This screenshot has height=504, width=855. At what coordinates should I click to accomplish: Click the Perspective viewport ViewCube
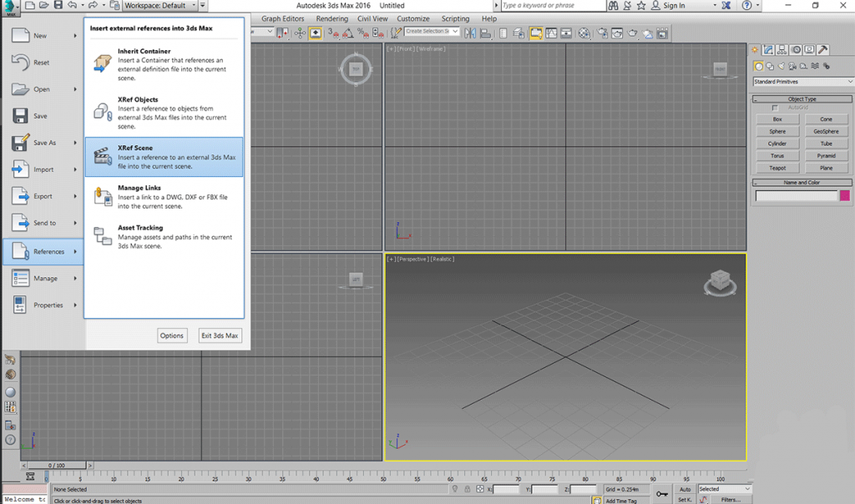click(x=720, y=282)
